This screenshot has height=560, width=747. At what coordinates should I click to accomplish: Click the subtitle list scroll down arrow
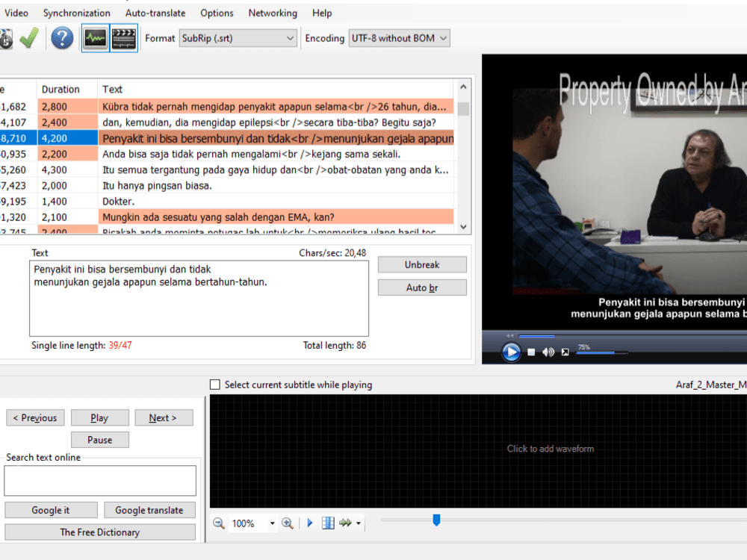464,227
